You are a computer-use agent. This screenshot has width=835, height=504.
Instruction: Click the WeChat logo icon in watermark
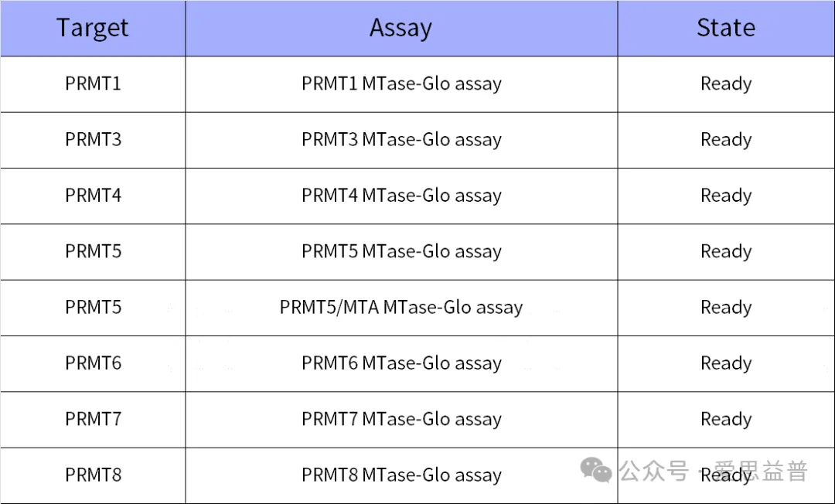(x=596, y=470)
